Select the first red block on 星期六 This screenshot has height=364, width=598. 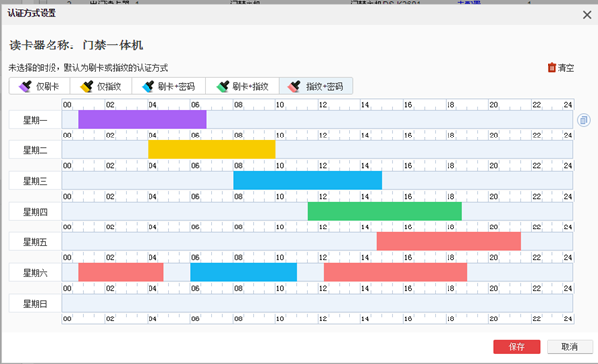(121, 272)
